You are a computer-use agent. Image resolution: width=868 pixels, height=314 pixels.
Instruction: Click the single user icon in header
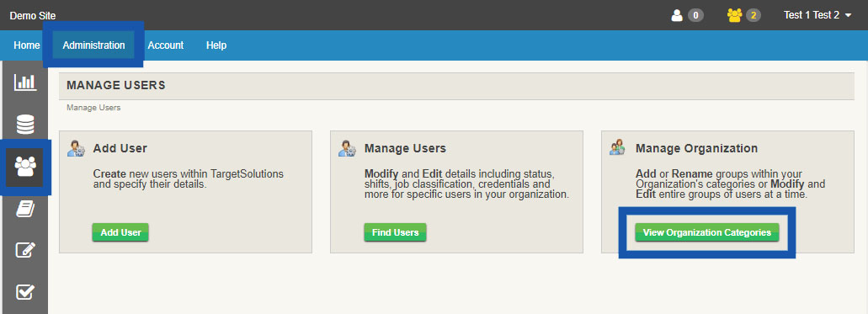[x=676, y=15]
